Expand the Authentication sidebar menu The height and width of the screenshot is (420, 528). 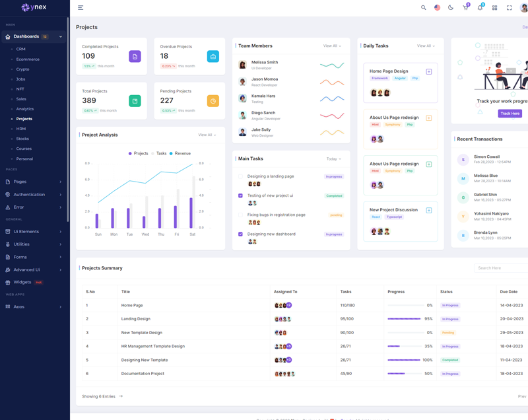point(34,195)
